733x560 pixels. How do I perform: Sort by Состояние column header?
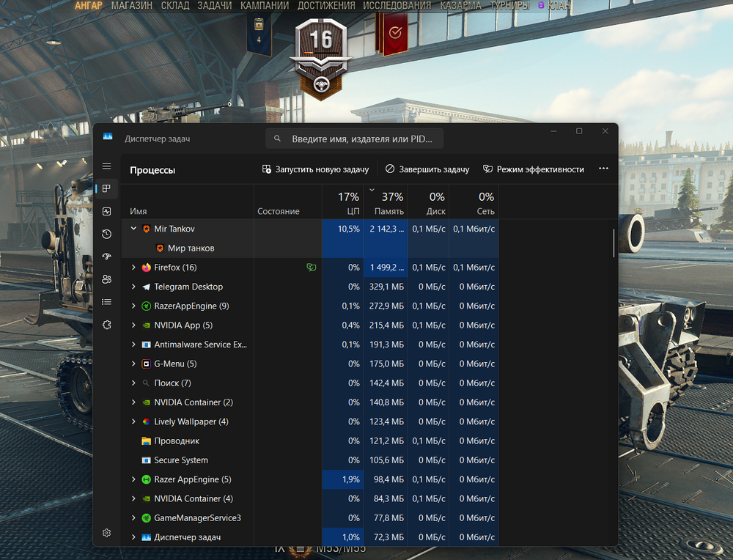click(x=287, y=202)
